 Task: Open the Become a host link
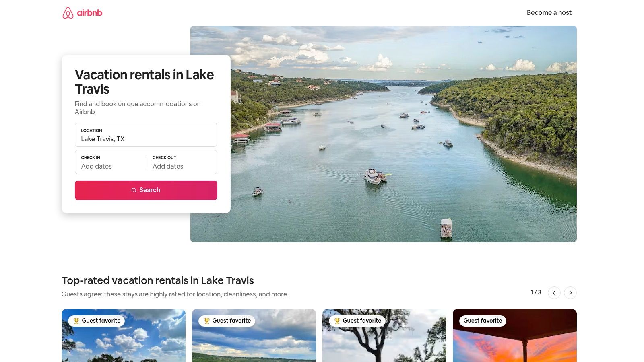549,12
